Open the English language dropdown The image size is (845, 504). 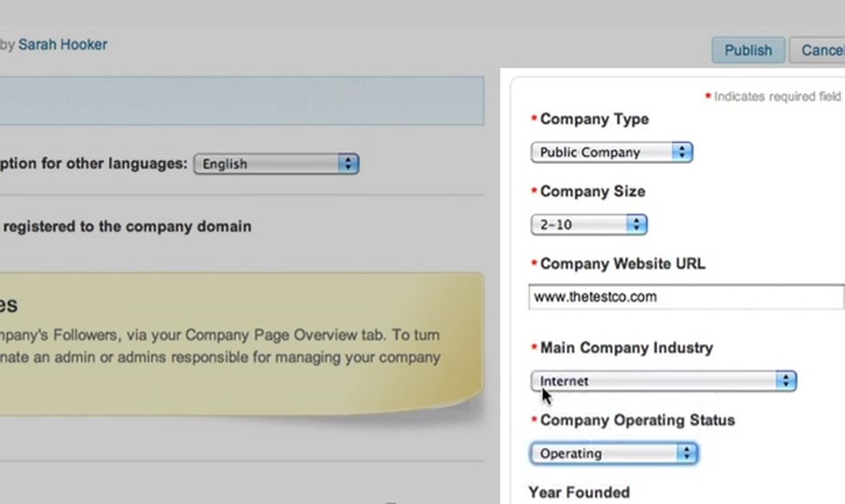click(x=277, y=164)
